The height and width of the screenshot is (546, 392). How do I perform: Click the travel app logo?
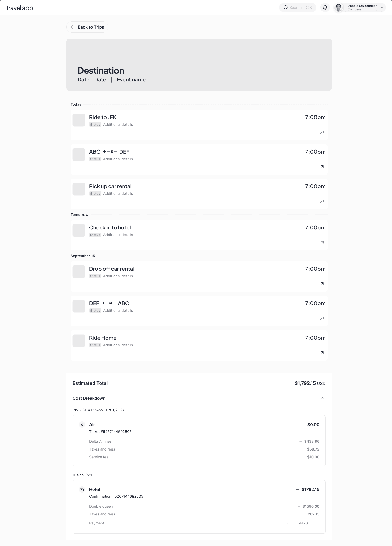(x=20, y=8)
